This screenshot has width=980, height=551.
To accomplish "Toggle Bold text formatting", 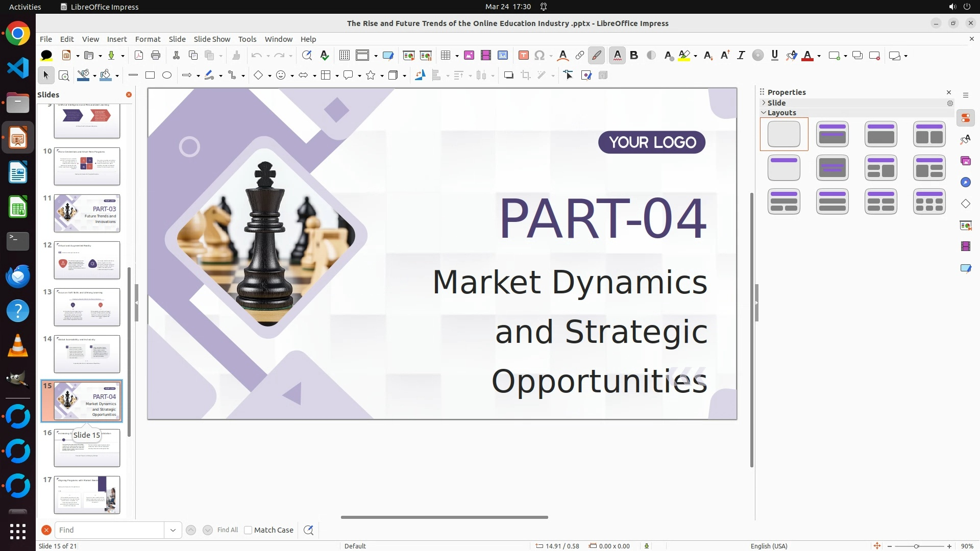I will [x=634, y=56].
